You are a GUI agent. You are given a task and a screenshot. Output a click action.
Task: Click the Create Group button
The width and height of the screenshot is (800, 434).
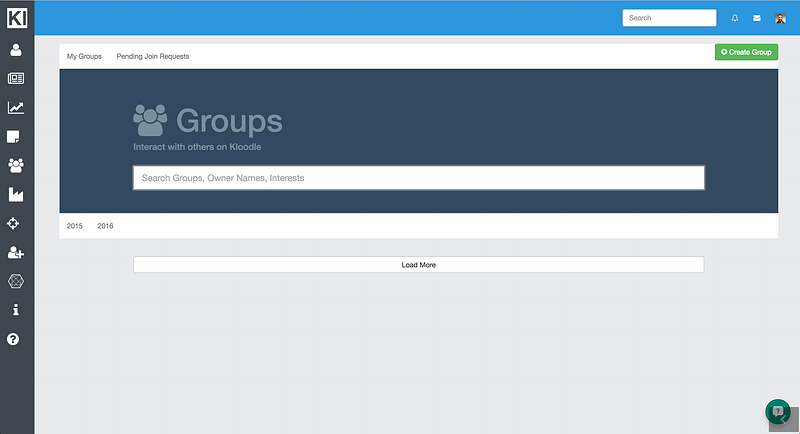pyautogui.click(x=746, y=52)
